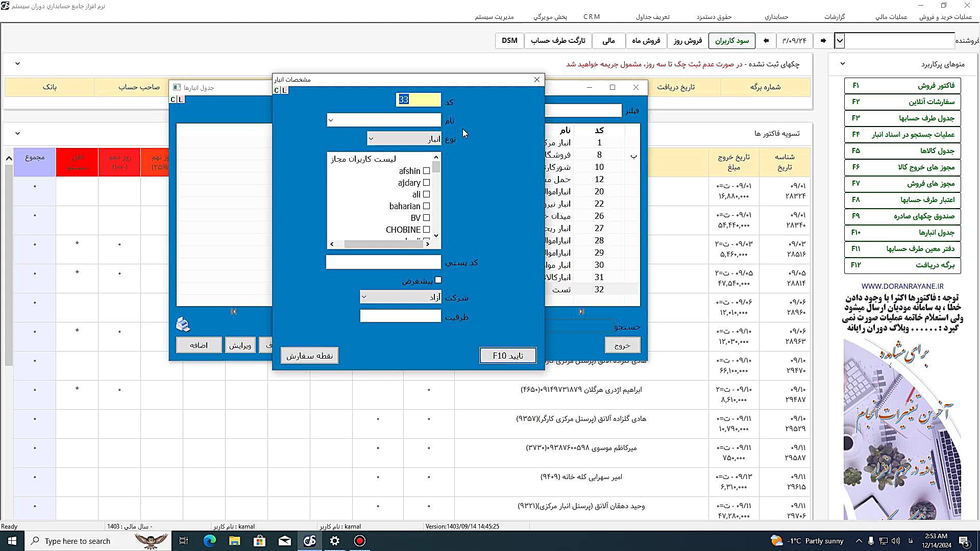Toggle ajdary user checkbox

[x=426, y=183]
